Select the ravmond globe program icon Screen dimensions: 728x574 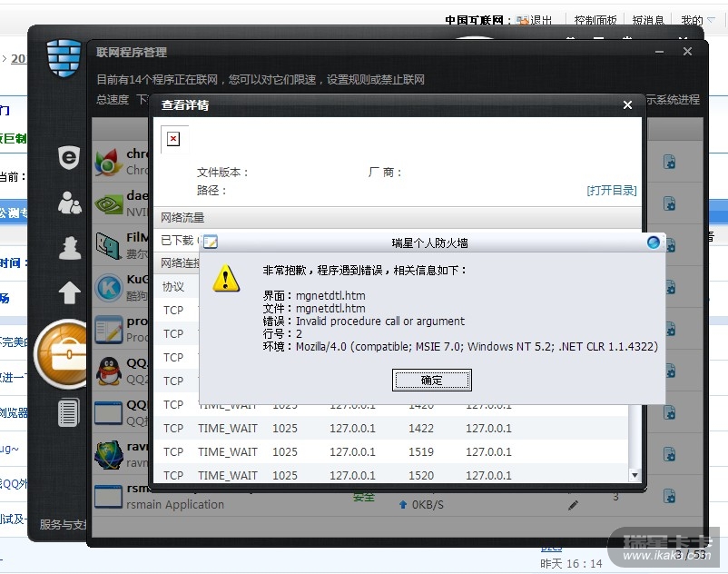[108, 455]
